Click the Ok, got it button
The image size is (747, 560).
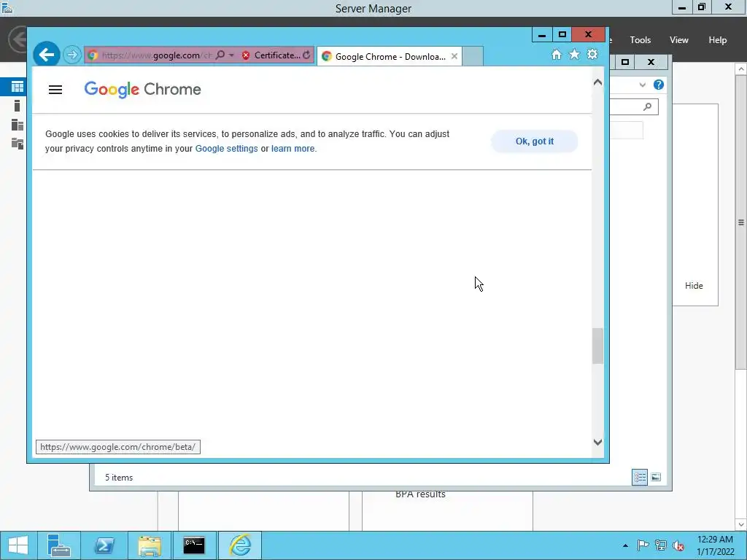535,141
